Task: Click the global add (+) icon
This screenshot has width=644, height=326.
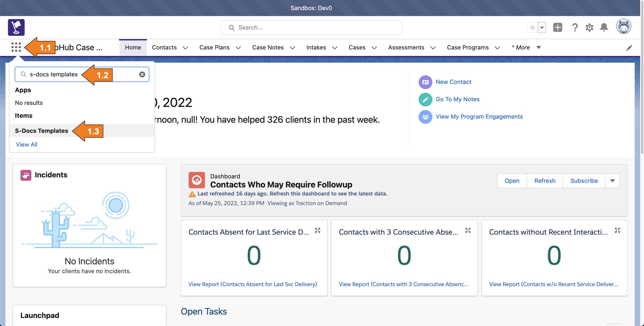Action: pos(558,27)
